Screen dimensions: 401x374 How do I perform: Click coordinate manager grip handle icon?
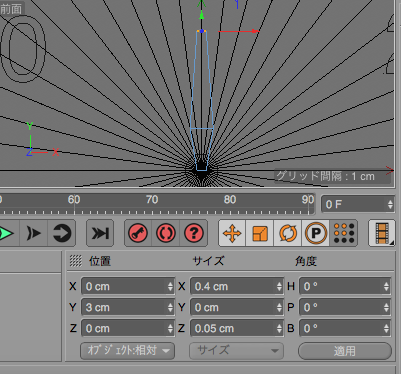(76, 261)
